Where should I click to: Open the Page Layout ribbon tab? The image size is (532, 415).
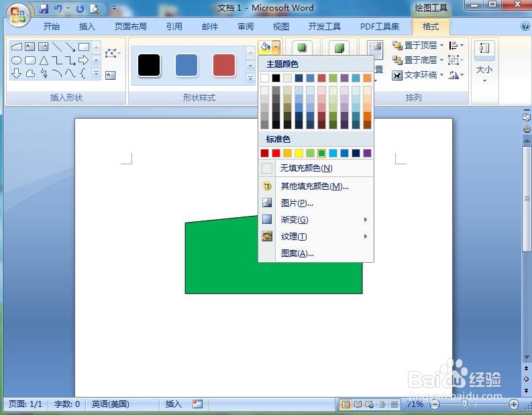[131, 26]
